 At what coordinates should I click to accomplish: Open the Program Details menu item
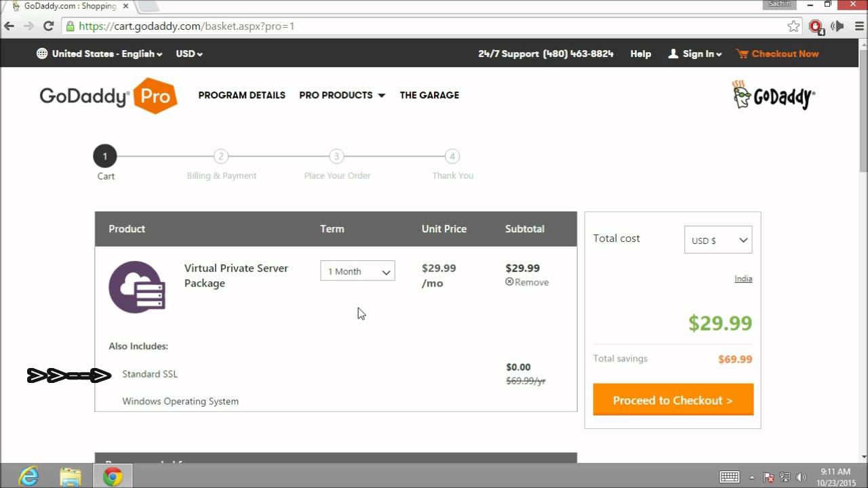point(241,96)
